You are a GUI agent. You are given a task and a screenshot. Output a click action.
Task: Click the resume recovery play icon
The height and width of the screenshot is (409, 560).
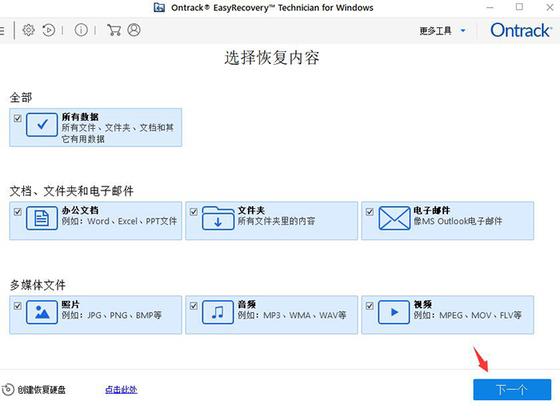[49, 30]
